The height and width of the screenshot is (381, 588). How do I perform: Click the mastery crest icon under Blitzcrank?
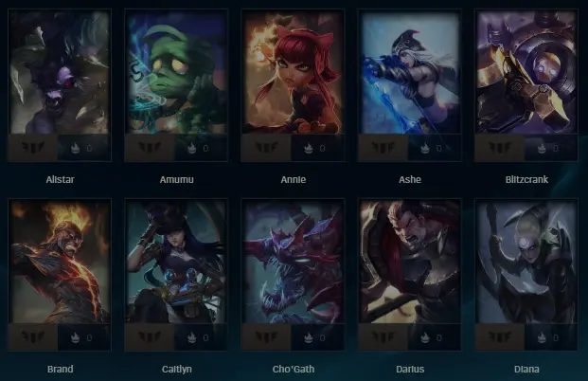coord(500,148)
